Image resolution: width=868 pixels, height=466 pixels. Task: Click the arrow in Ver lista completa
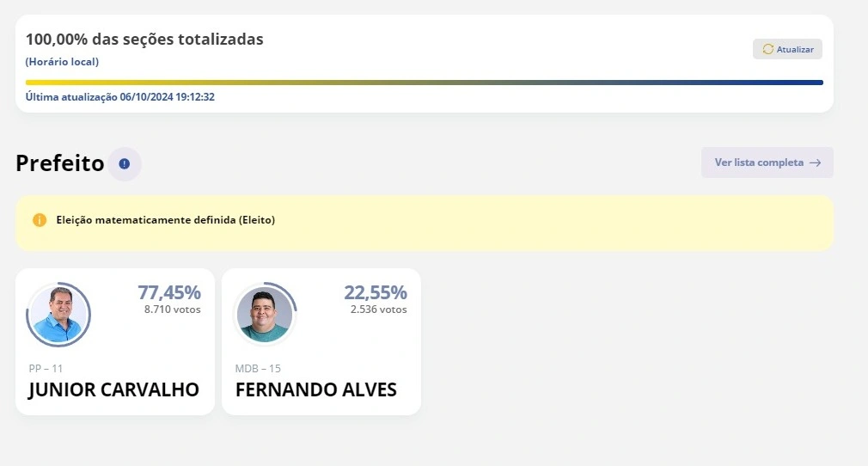pyautogui.click(x=815, y=162)
